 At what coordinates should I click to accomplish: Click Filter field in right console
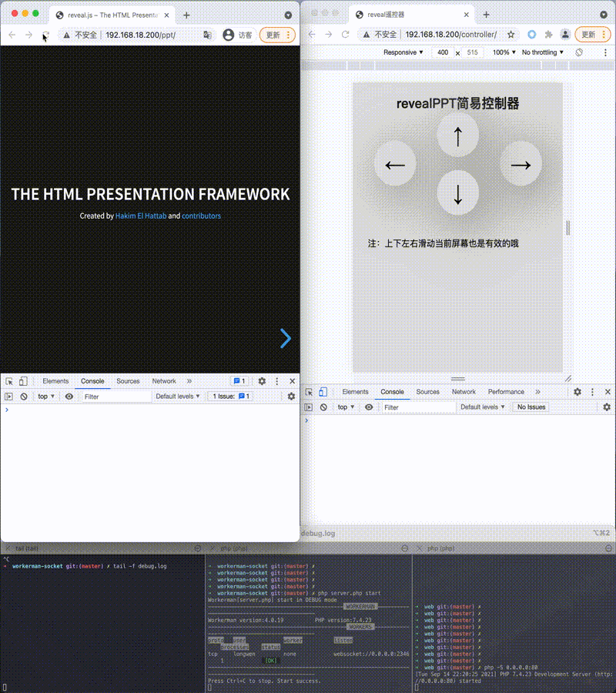(418, 407)
